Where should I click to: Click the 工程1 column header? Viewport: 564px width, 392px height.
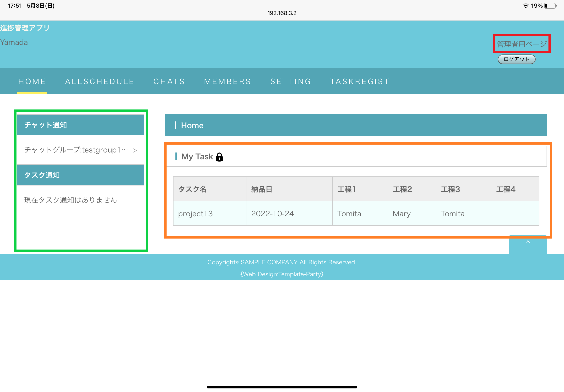pyautogui.click(x=360, y=189)
